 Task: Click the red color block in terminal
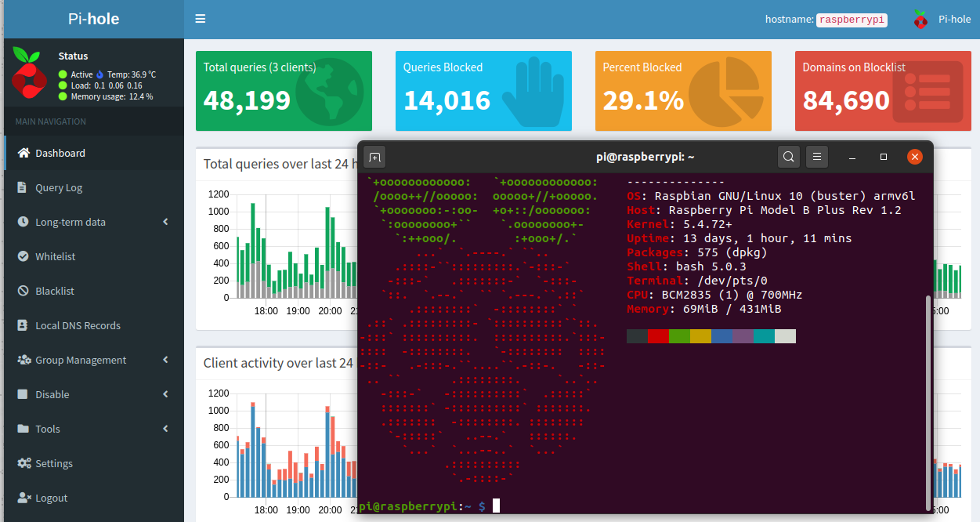coord(658,336)
